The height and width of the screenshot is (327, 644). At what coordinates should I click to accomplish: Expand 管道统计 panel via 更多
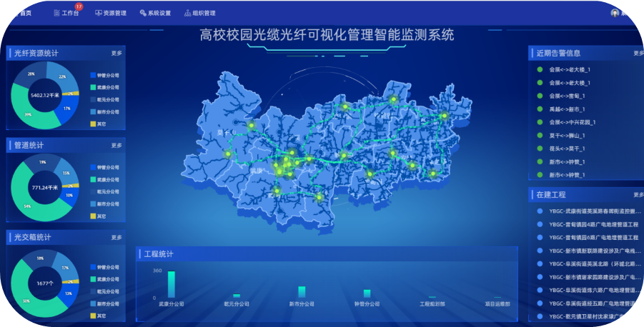117,145
